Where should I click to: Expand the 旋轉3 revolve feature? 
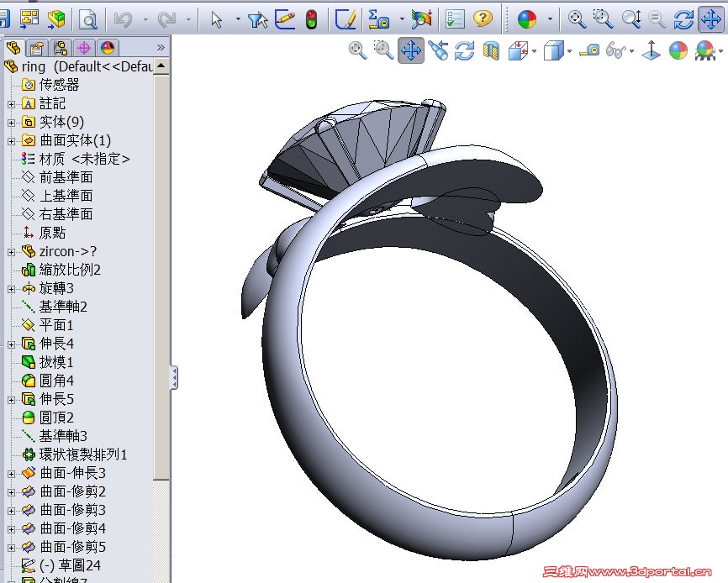(x=12, y=289)
